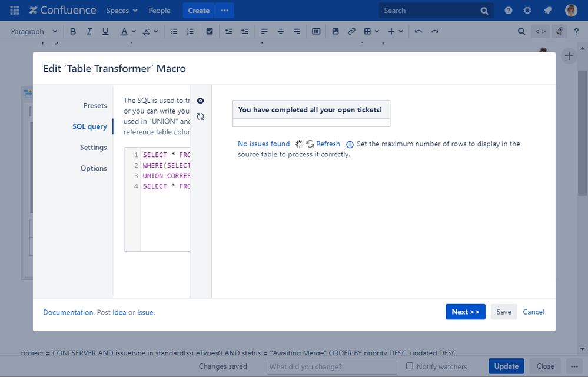Click the info icon beside Refresh
Viewport: 588px width, 377px height.
coord(350,144)
